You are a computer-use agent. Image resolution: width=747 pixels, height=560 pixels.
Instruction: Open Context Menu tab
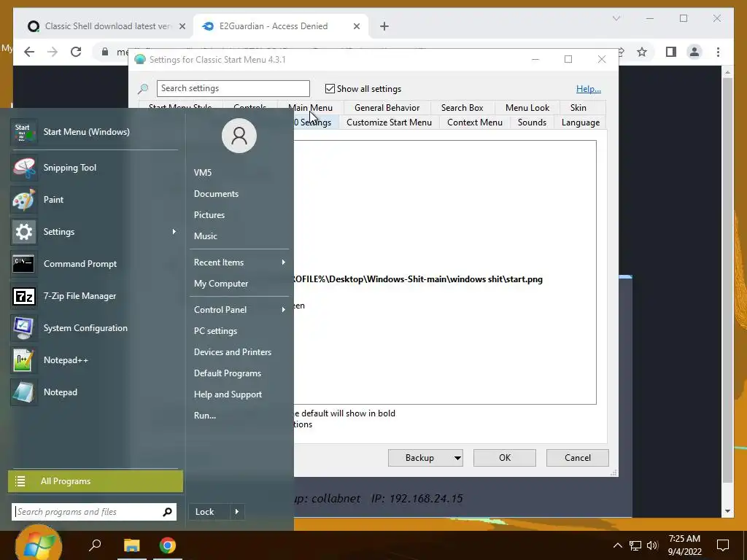[474, 122]
